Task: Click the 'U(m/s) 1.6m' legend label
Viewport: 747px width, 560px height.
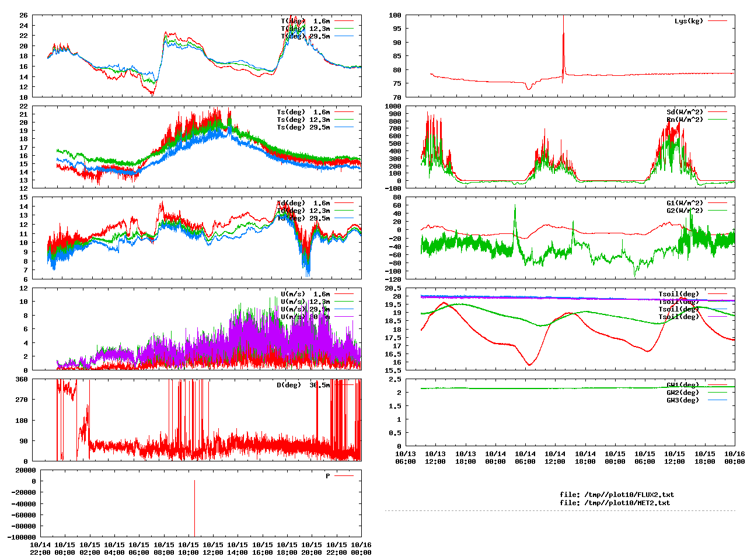Action: point(305,294)
